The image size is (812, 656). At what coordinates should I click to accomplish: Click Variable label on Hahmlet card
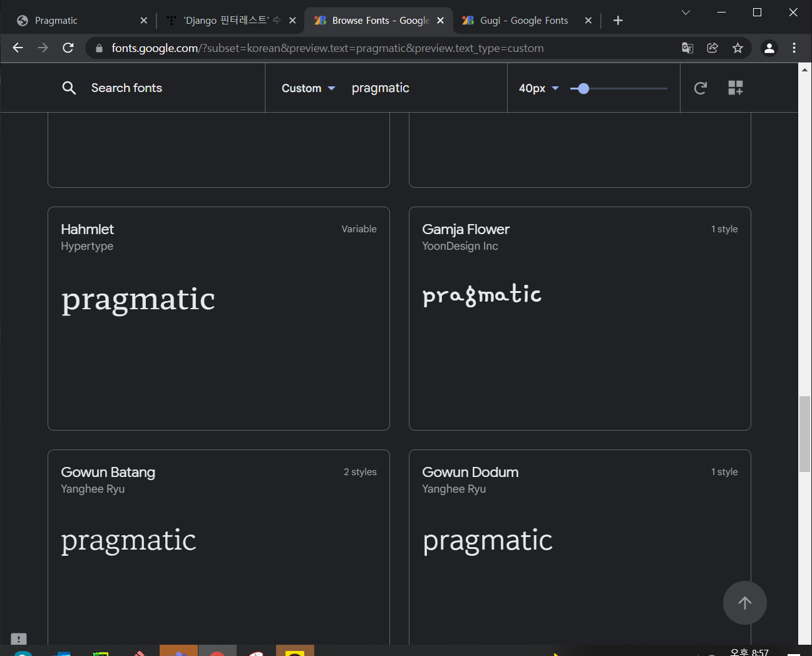(359, 229)
